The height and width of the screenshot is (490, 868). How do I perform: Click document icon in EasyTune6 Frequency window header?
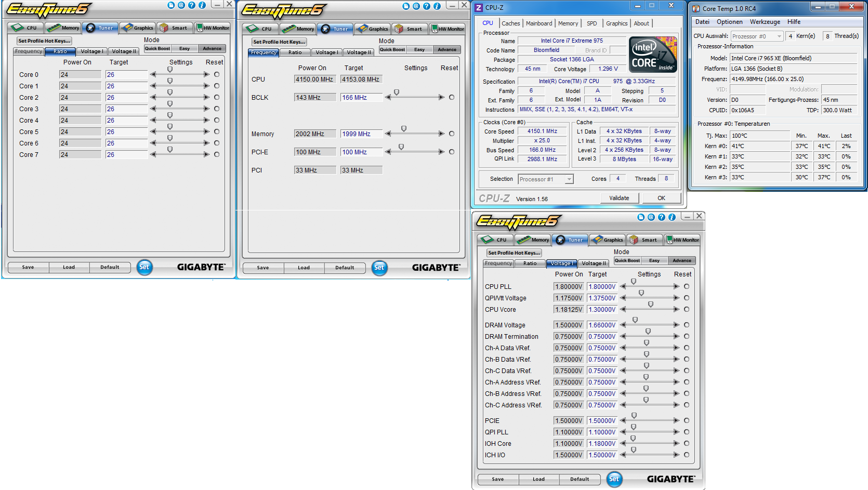click(x=406, y=6)
